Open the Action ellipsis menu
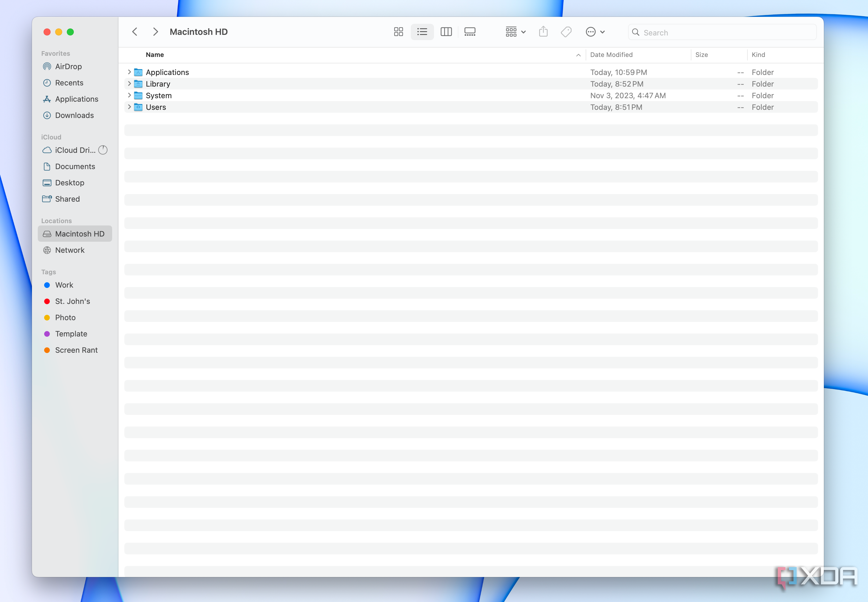868x602 pixels. [x=595, y=32]
